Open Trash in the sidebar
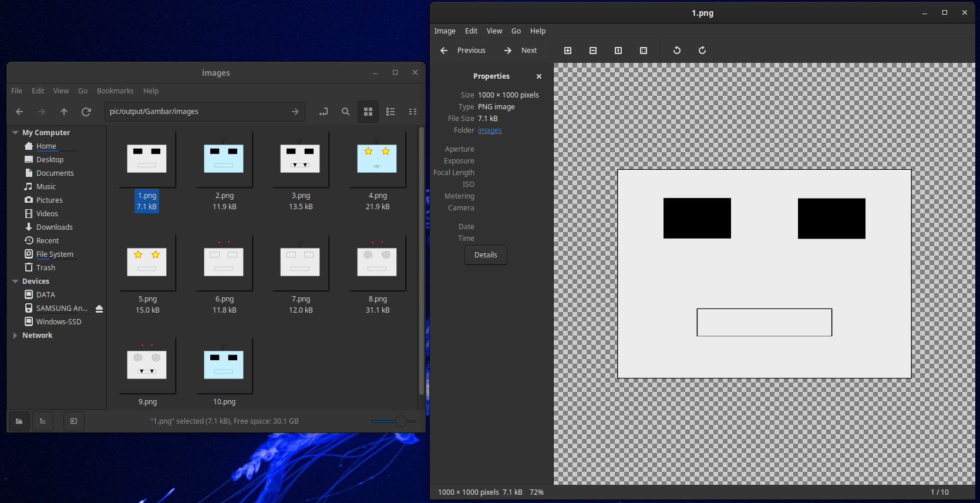 [46, 268]
